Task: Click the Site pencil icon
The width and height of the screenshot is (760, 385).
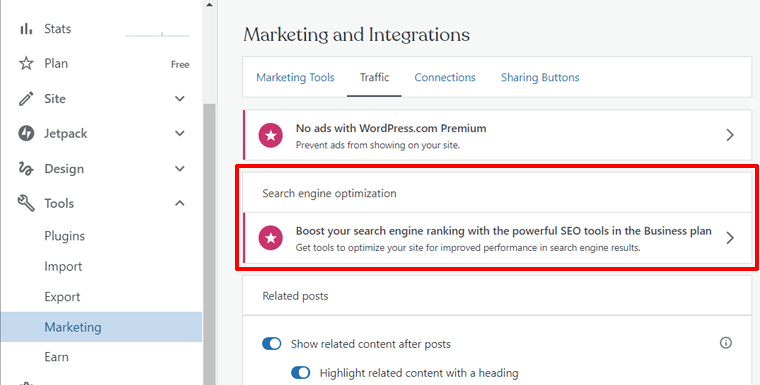Action: tap(26, 99)
